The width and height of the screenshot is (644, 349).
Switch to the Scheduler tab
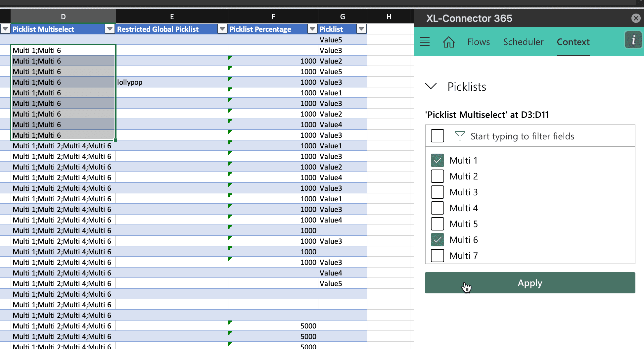click(x=523, y=42)
